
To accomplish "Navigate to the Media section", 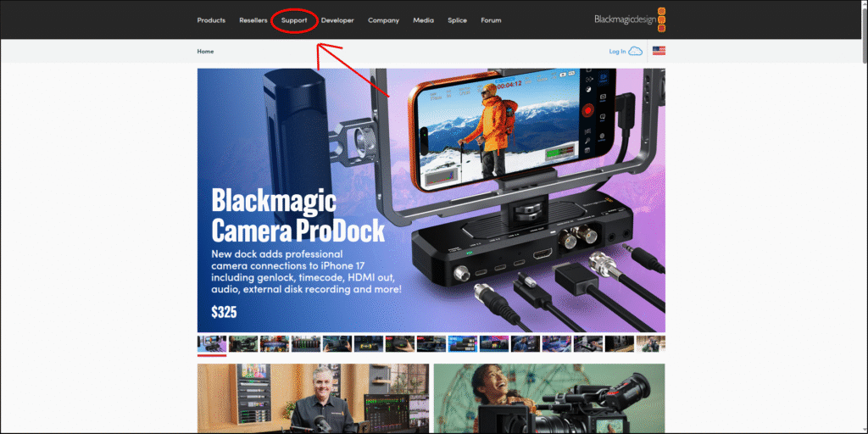I will tap(423, 20).
